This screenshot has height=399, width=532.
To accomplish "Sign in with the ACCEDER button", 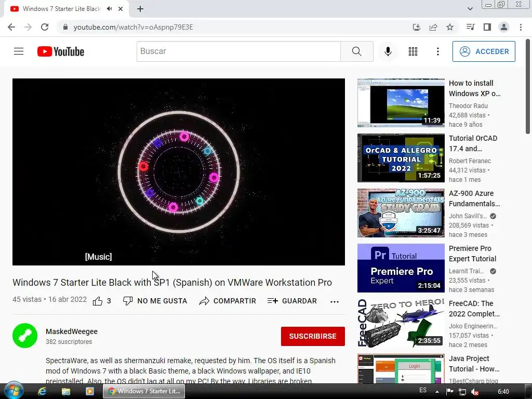I will pyautogui.click(x=484, y=51).
